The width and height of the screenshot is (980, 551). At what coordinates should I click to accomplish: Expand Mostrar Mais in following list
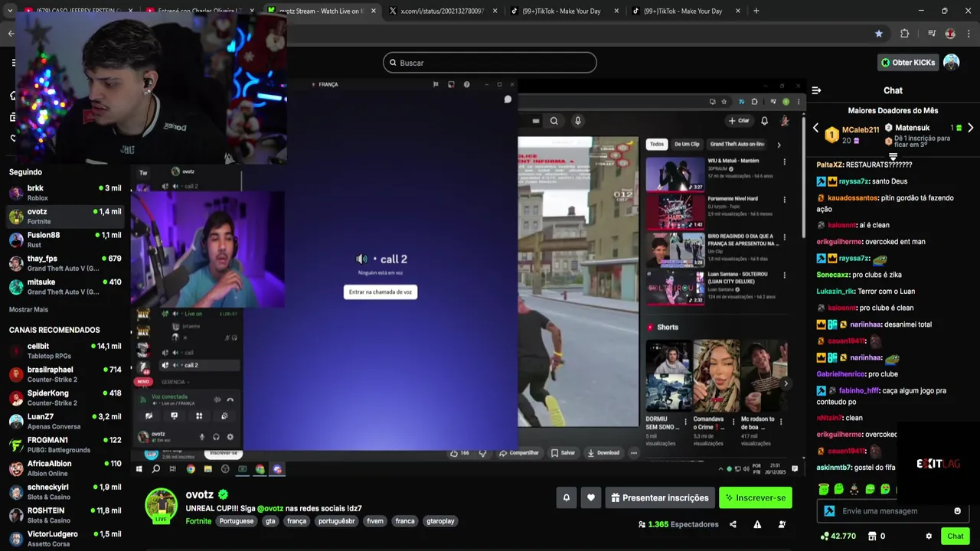28,309
